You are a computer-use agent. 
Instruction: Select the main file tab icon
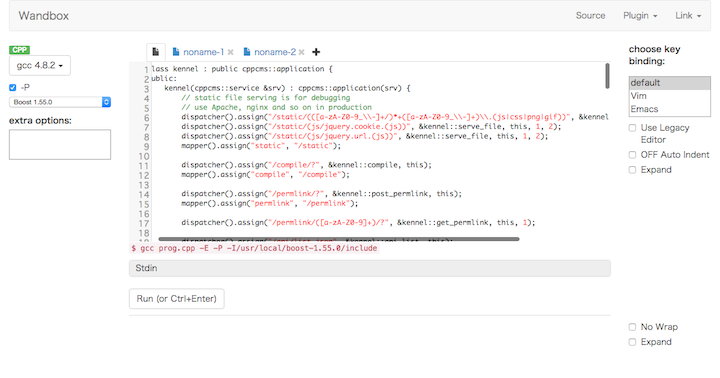[x=156, y=52]
